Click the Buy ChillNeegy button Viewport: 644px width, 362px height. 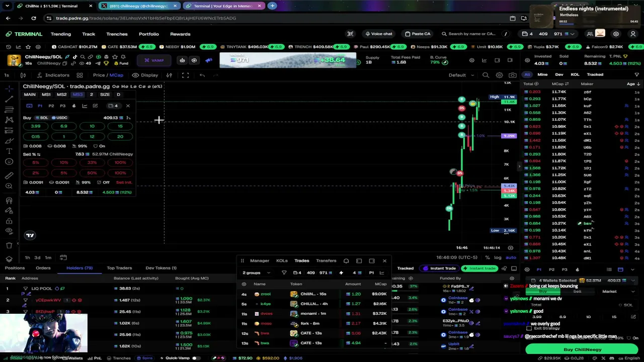point(582,349)
